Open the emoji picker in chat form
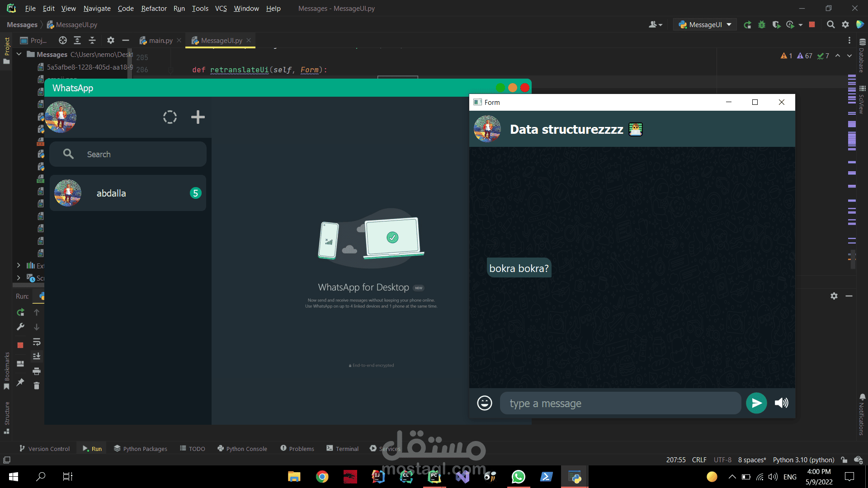Viewport: 868px width, 488px height. coord(485,403)
